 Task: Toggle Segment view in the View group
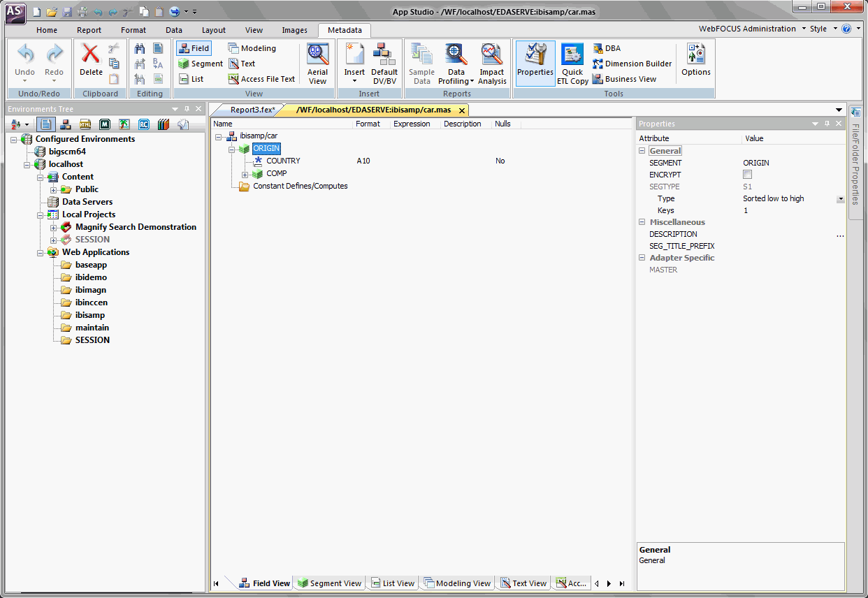200,64
